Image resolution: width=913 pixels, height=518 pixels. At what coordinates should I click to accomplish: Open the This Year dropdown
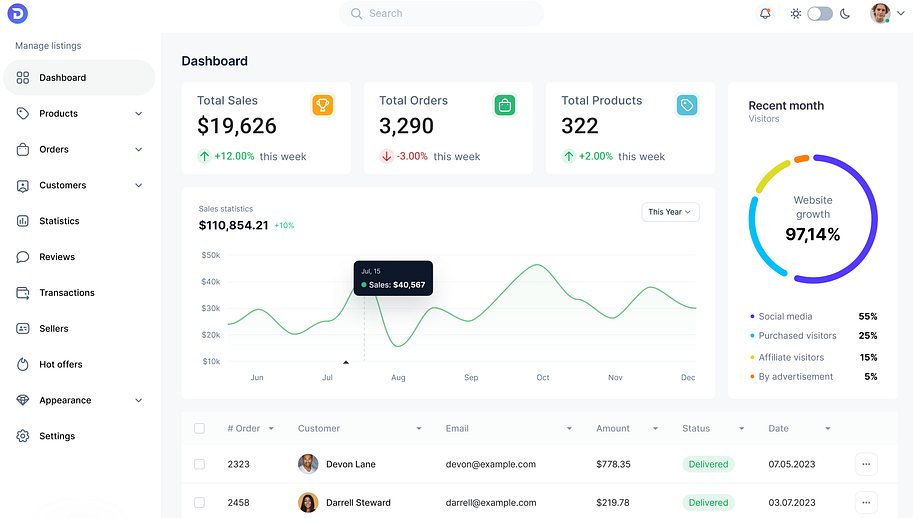670,212
